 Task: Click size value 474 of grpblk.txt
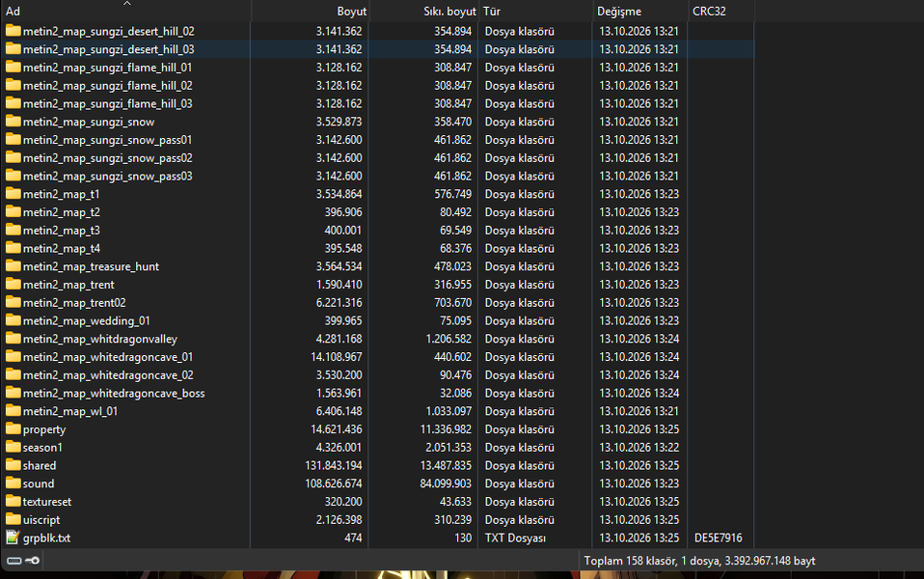(x=354, y=538)
